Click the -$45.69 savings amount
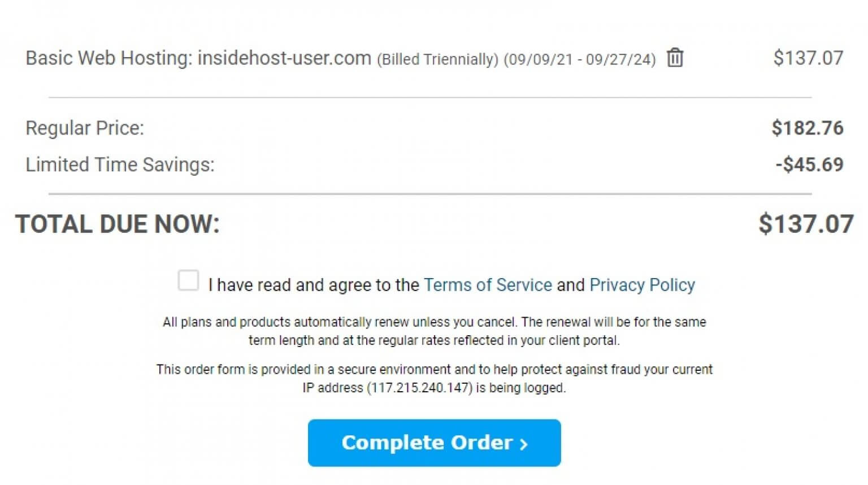Viewport: 868px width, 485px height. pyautogui.click(x=810, y=164)
